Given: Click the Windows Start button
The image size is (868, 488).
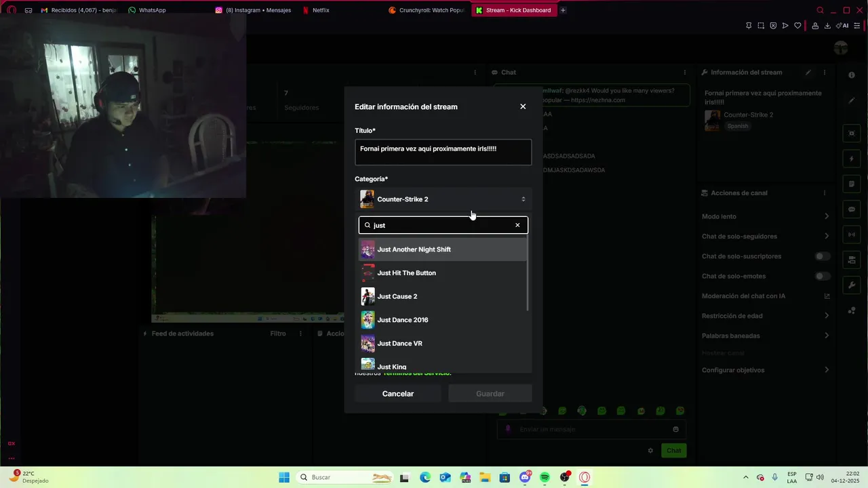Looking at the screenshot, I should point(284,478).
